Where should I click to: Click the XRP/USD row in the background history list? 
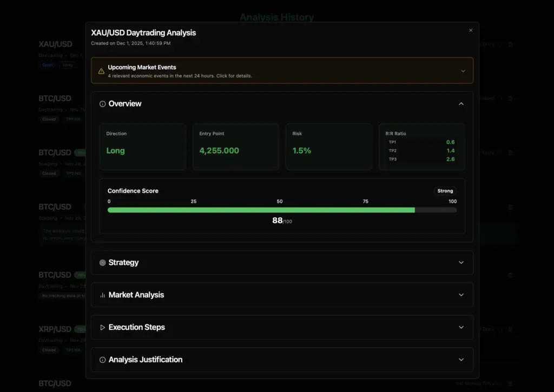coord(55,329)
